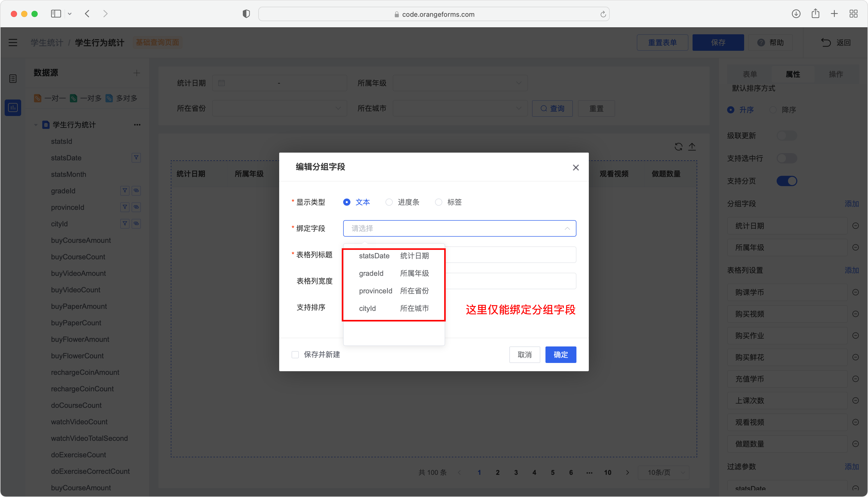
Task: Remove 购买鲜花 column
Action: coord(855,357)
